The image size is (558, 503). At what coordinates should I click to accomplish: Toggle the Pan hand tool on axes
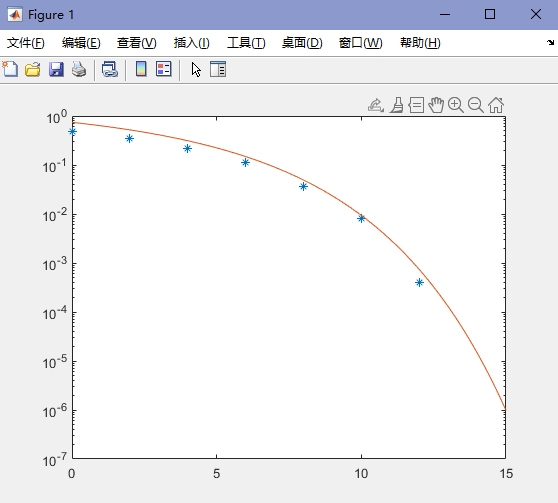tap(436, 105)
